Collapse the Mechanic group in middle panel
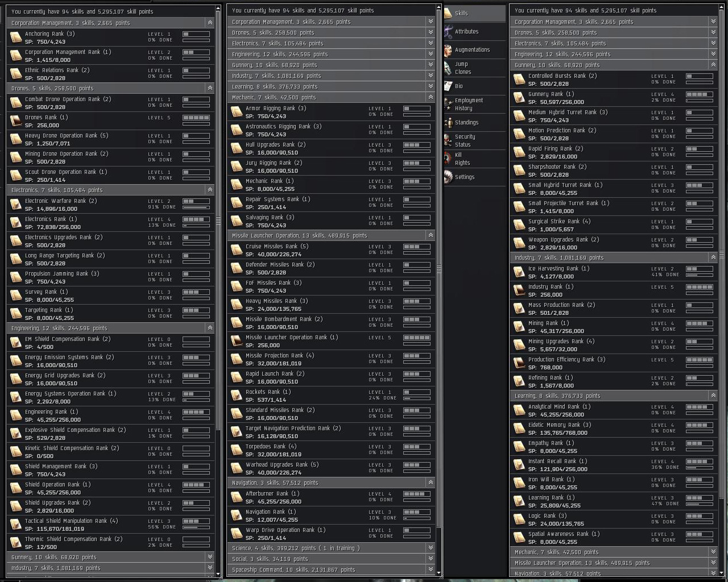 431,97
